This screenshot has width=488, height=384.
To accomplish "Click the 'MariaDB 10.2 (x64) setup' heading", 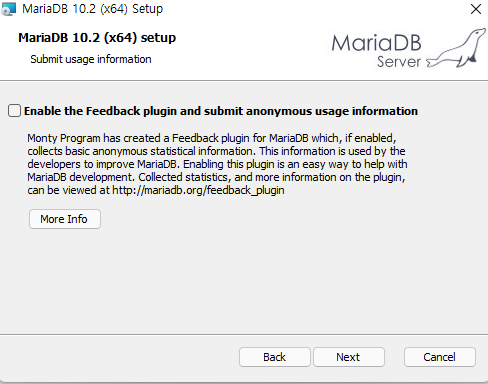I will (97, 38).
